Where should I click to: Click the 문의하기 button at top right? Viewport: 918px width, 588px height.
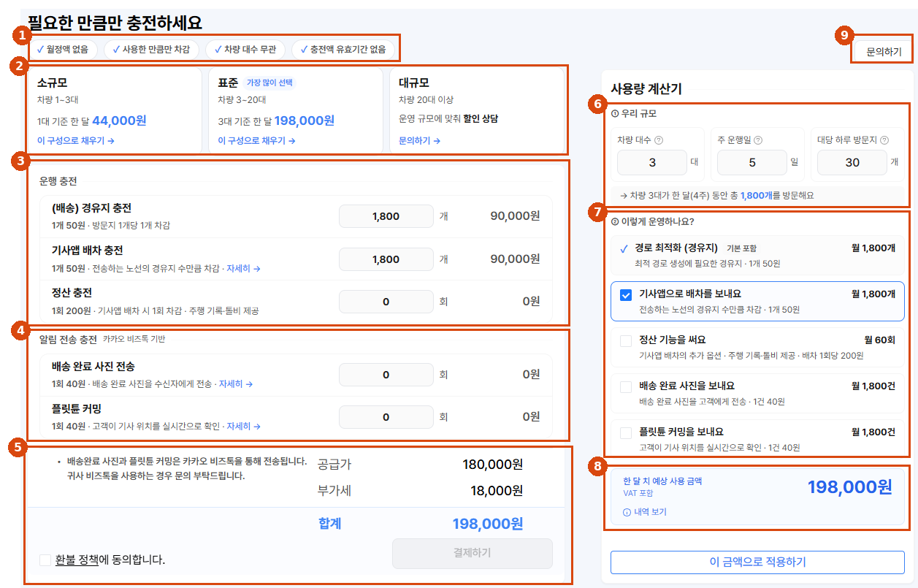884,52
